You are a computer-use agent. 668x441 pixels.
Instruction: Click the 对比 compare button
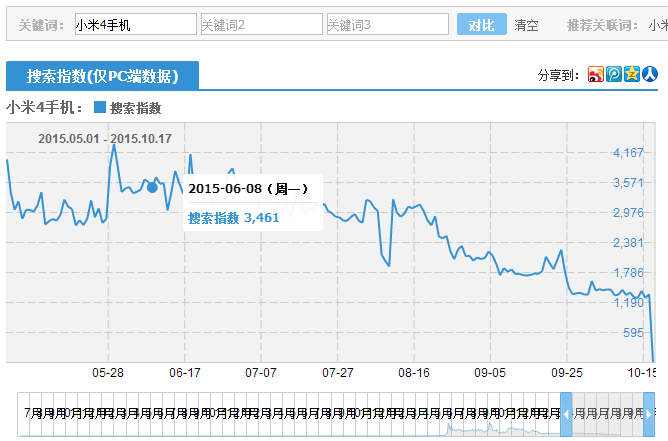482,24
